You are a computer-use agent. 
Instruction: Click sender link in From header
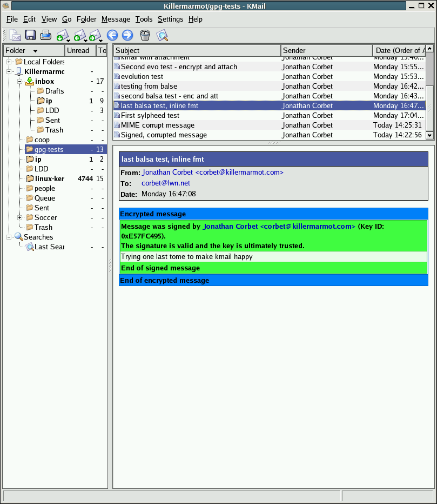click(213, 173)
